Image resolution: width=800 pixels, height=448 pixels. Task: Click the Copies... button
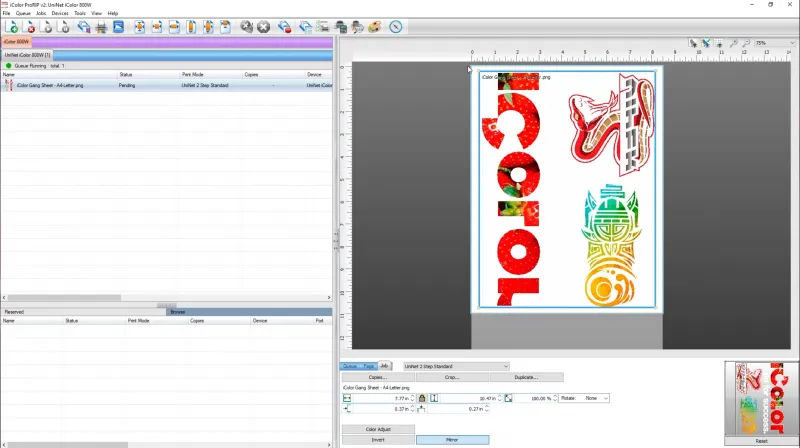[x=378, y=377]
